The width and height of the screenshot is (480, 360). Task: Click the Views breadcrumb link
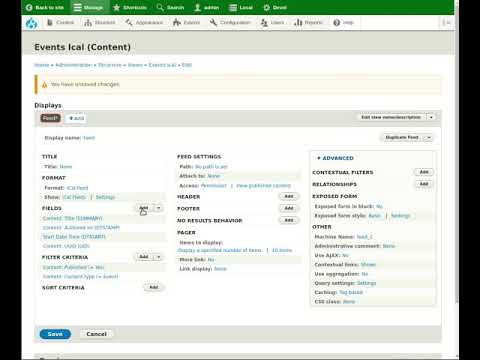(135, 65)
